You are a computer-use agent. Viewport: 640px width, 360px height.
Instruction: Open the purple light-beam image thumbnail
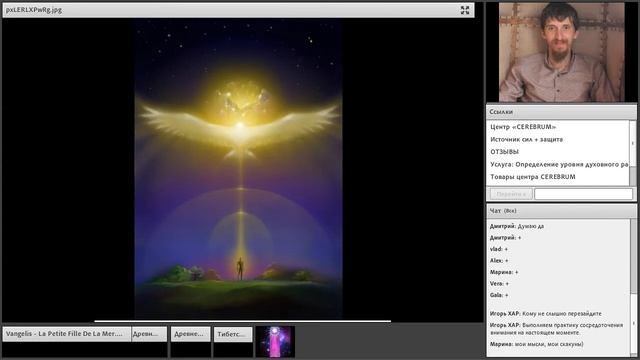[x=275, y=342]
